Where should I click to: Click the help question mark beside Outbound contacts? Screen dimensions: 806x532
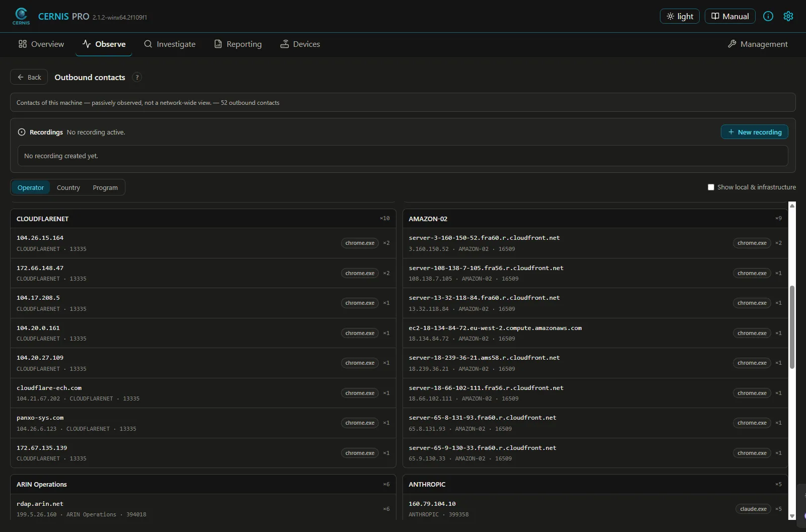click(x=137, y=77)
